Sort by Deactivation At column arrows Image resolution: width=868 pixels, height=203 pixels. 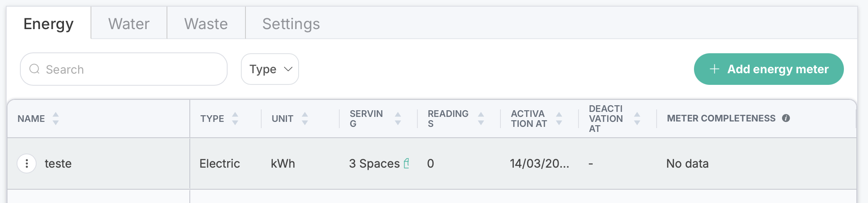(x=637, y=119)
